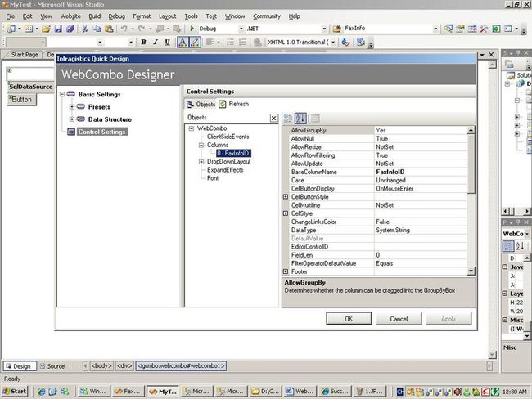
Task: Expand the CellStyle property
Action: click(x=286, y=213)
